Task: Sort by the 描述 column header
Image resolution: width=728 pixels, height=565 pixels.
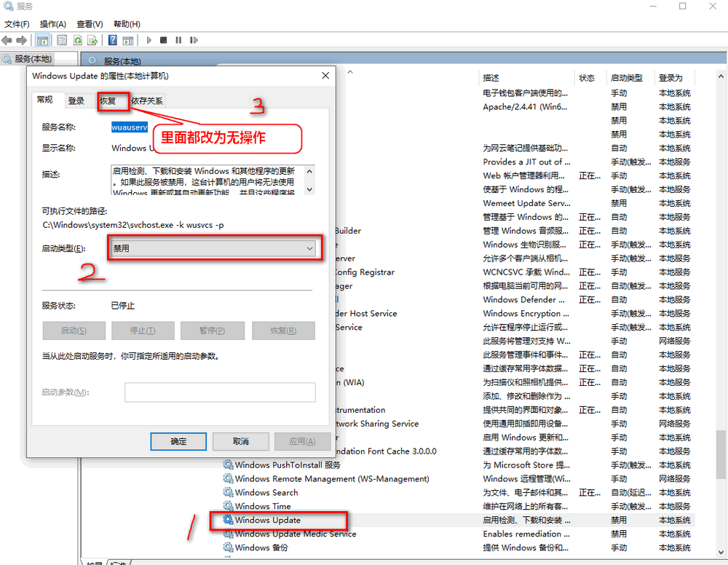Action: (526, 78)
